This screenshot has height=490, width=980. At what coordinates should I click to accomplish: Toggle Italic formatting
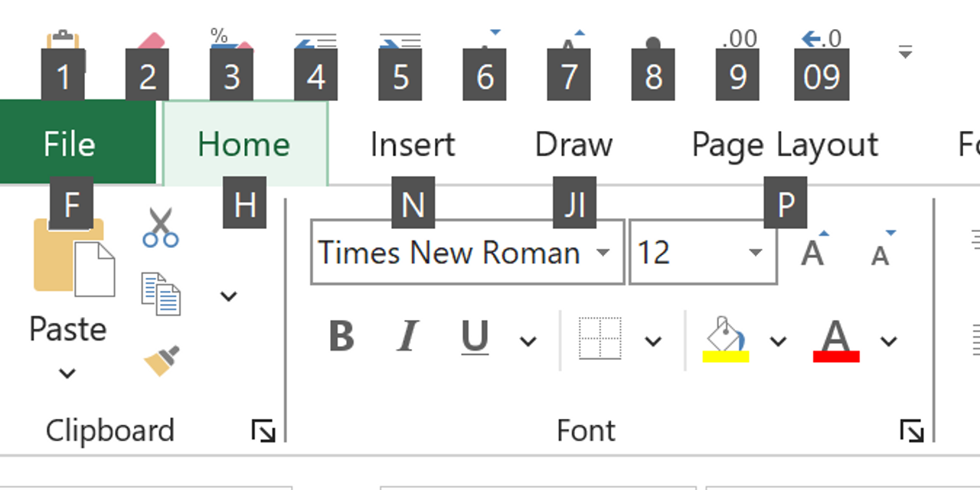point(408,337)
